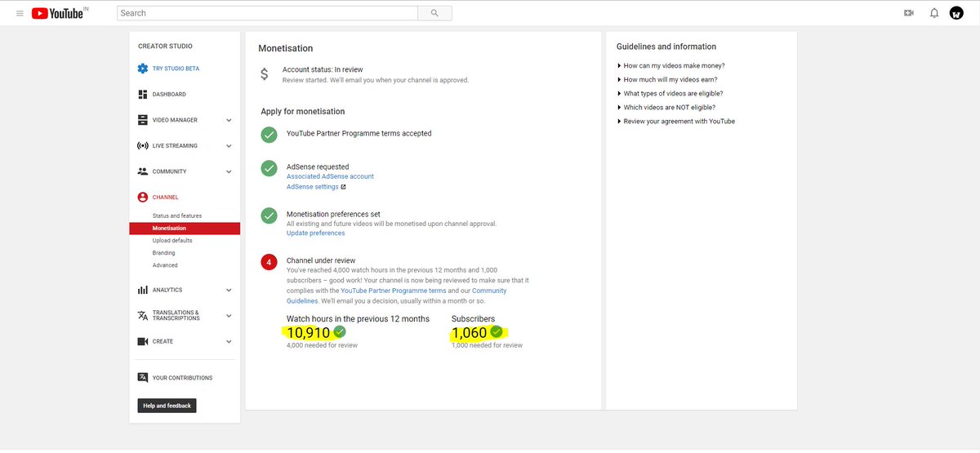This screenshot has height=453, width=980.
Task: Click the 10,910 watch hours value
Action: coord(308,332)
